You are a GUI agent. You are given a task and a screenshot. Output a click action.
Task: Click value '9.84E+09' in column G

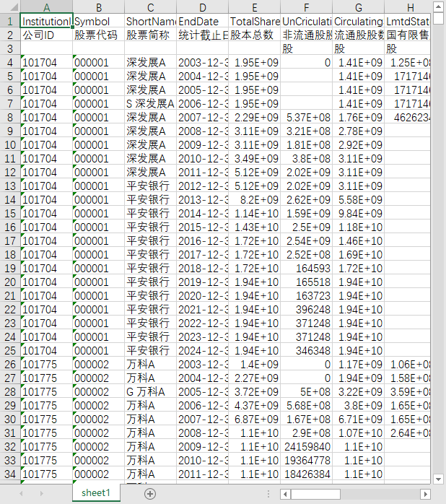click(358, 214)
